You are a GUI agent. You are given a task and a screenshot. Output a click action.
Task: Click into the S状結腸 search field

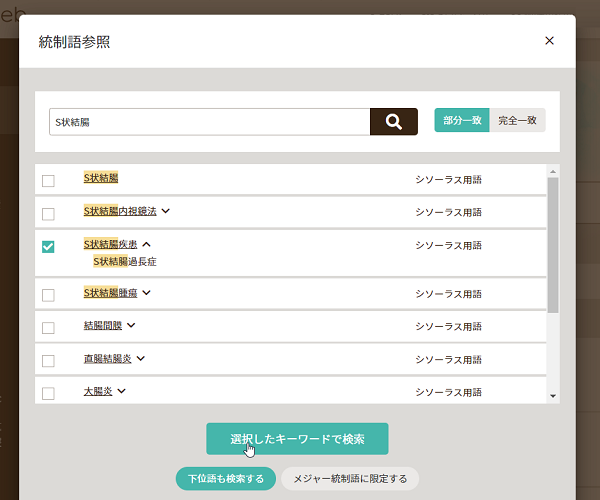tap(210, 122)
